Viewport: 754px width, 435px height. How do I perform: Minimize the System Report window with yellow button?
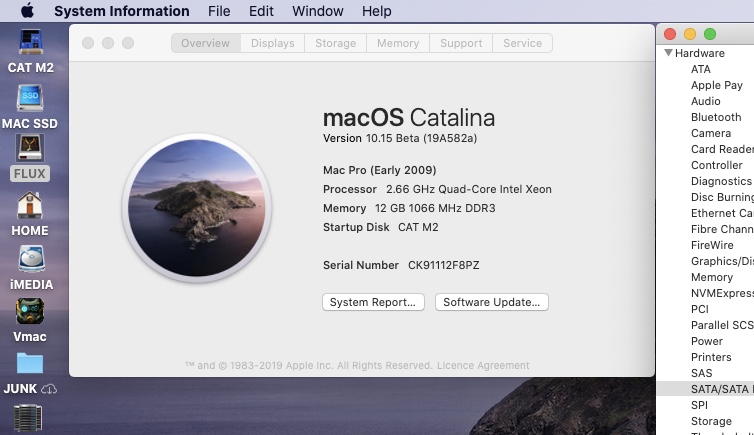click(690, 34)
